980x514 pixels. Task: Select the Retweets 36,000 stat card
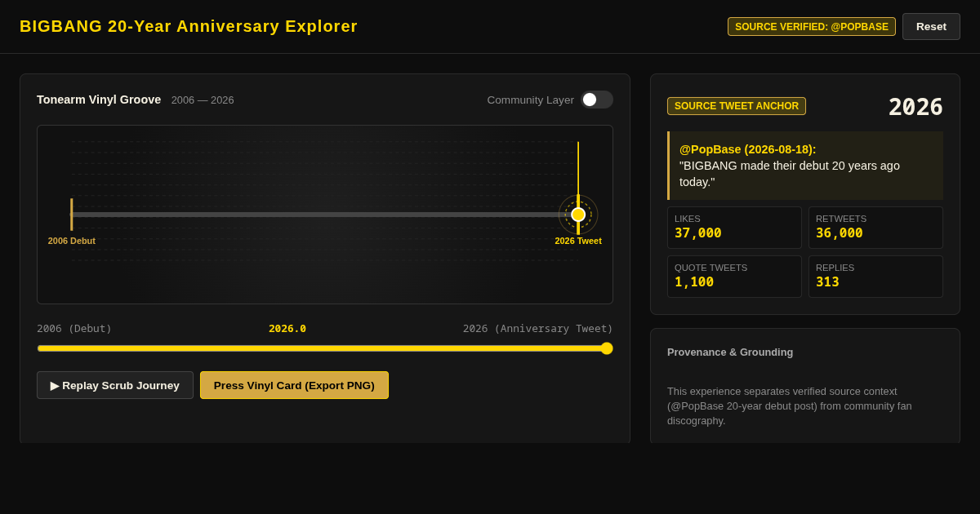click(x=875, y=228)
